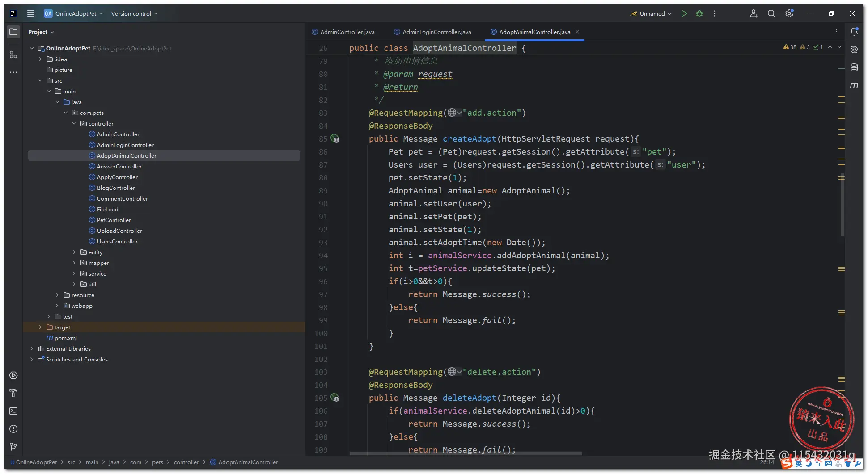Open the Notifications bell

point(854,32)
